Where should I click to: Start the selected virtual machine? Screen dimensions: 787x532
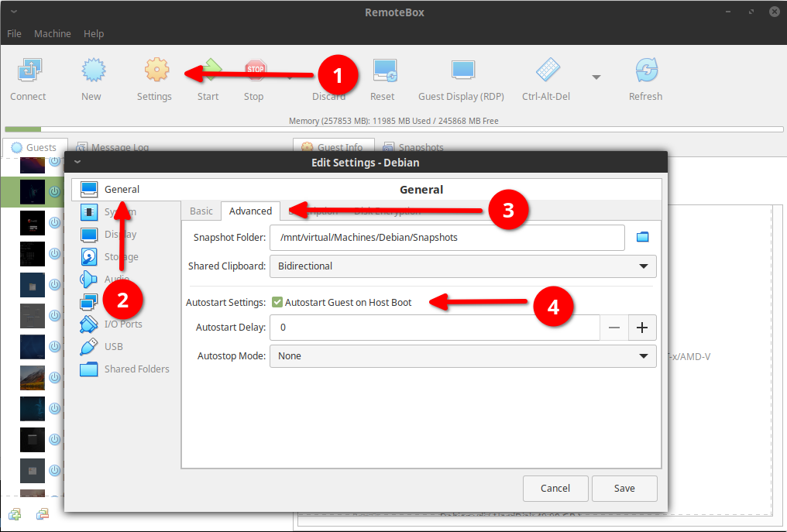(x=207, y=70)
